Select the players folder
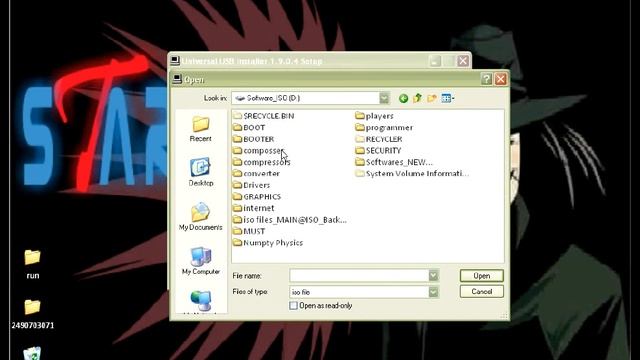 375,116
